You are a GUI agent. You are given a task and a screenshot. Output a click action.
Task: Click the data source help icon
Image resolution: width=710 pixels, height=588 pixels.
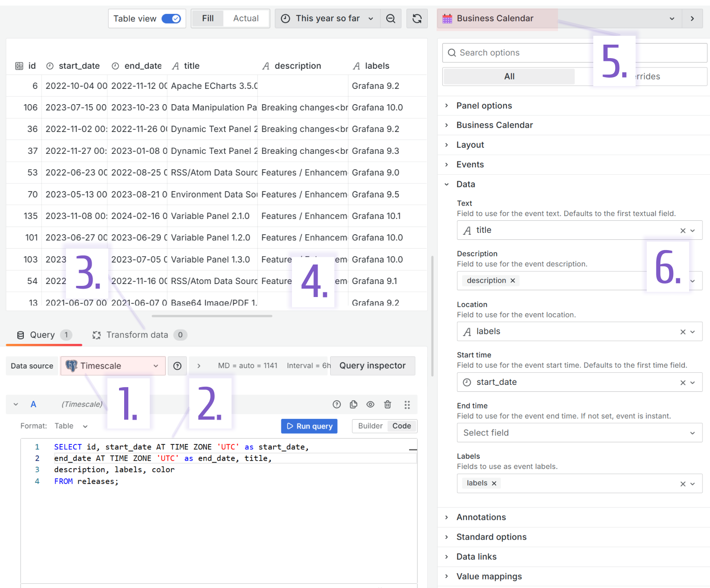coord(177,366)
